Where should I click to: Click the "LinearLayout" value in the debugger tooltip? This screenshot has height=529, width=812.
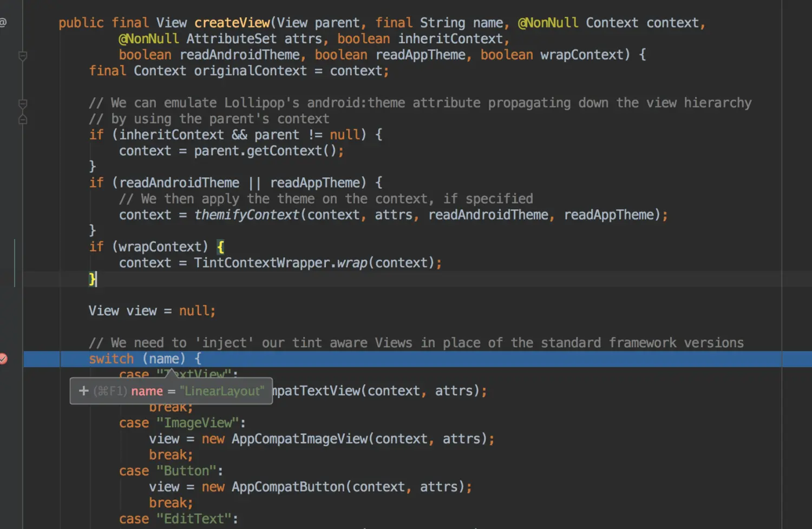click(x=222, y=391)
